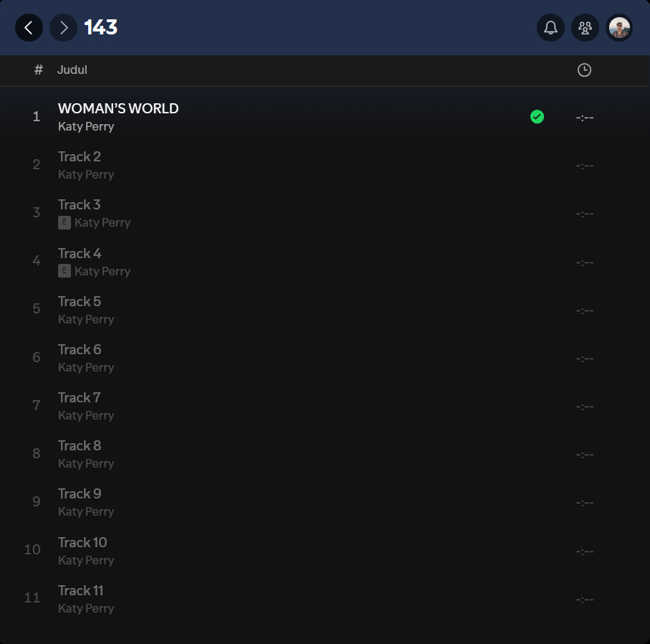The height and width of the screenshot is (644, 650).
Task: Open the profile avatar menu
Action: pos(619,28)
